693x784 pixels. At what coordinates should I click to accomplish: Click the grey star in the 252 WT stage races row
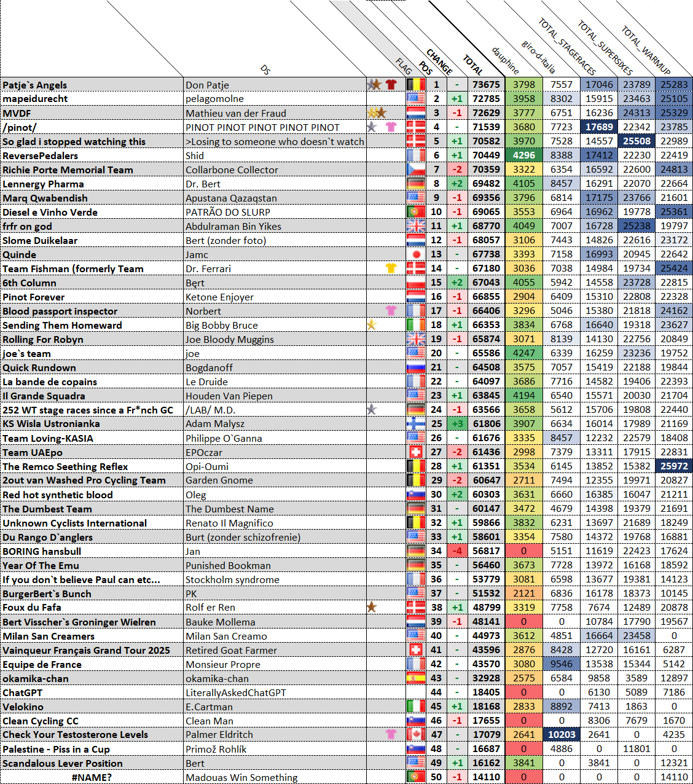[x=371, y=409]
